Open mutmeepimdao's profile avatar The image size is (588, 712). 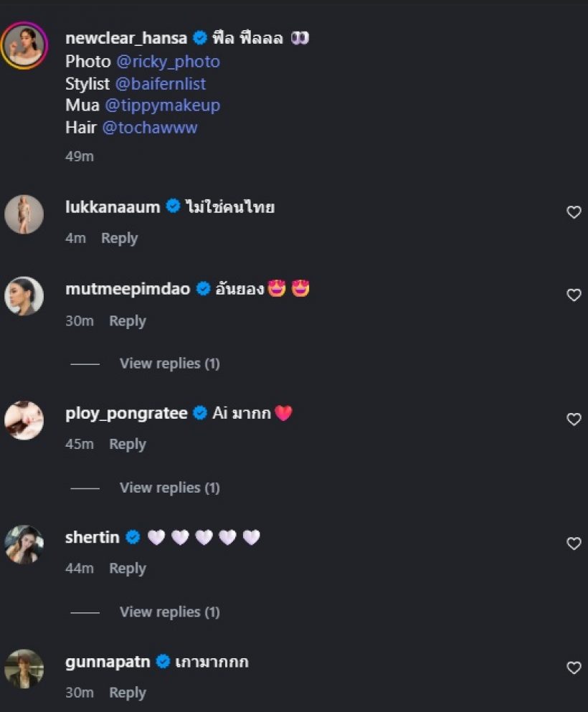click(x=24, y=296)
